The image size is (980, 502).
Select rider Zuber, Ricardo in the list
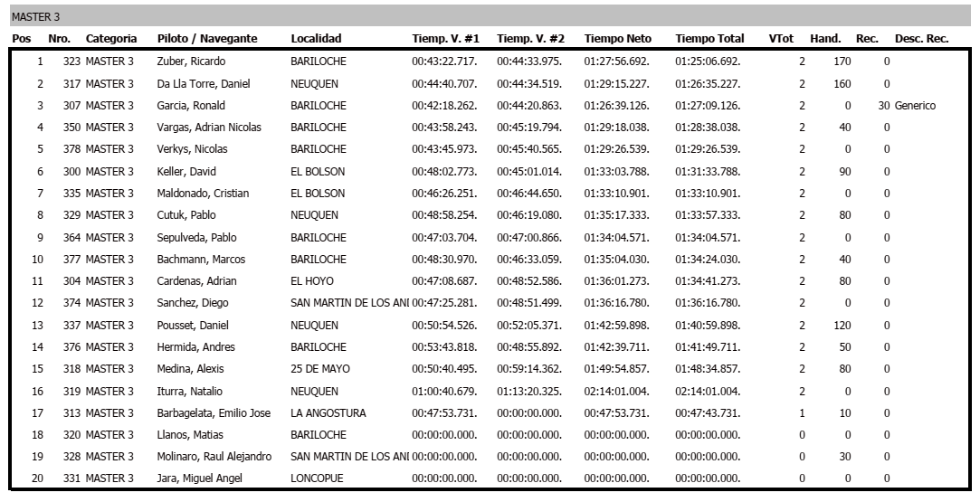point(191,62)
